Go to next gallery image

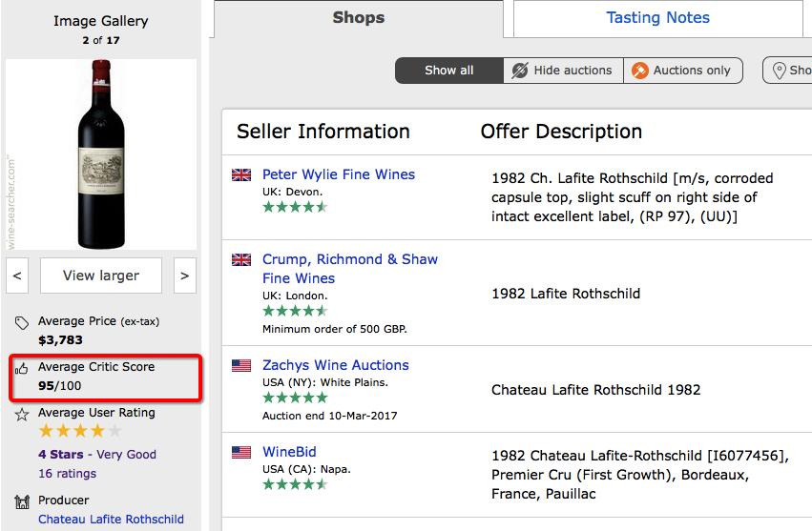point(184,276)
